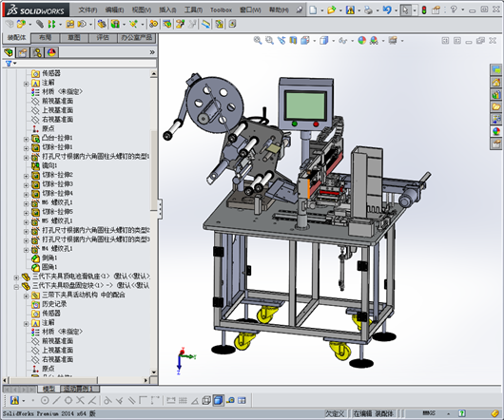Click the Undo arrow icon
Screen dimensions: 504x420
387,10
